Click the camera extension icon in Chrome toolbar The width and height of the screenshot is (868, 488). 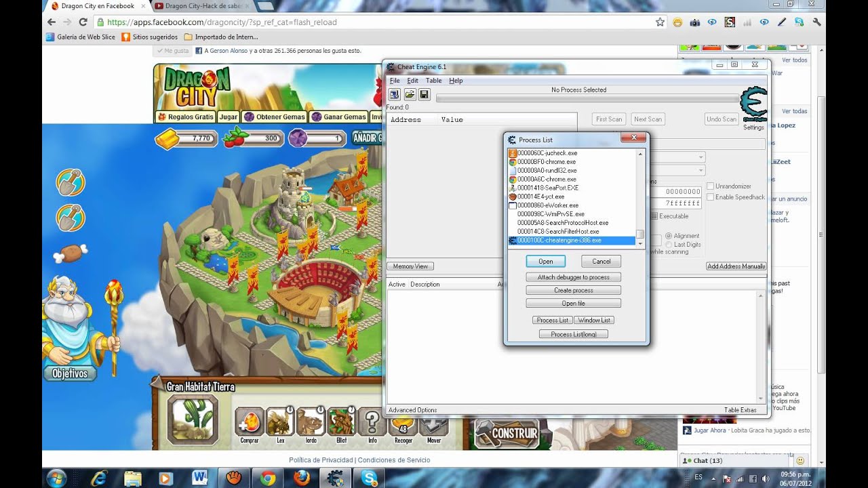point(694,22)
